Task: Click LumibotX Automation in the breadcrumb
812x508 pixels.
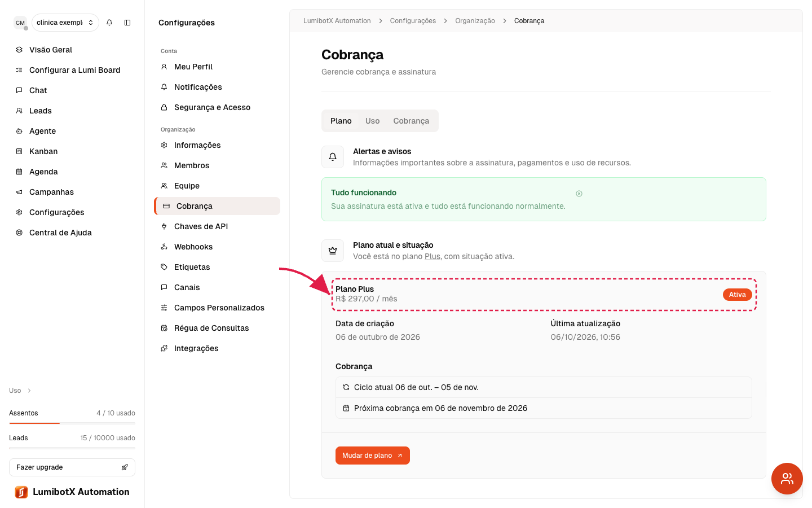Action: pyautogui.click(x=337, y=21)
